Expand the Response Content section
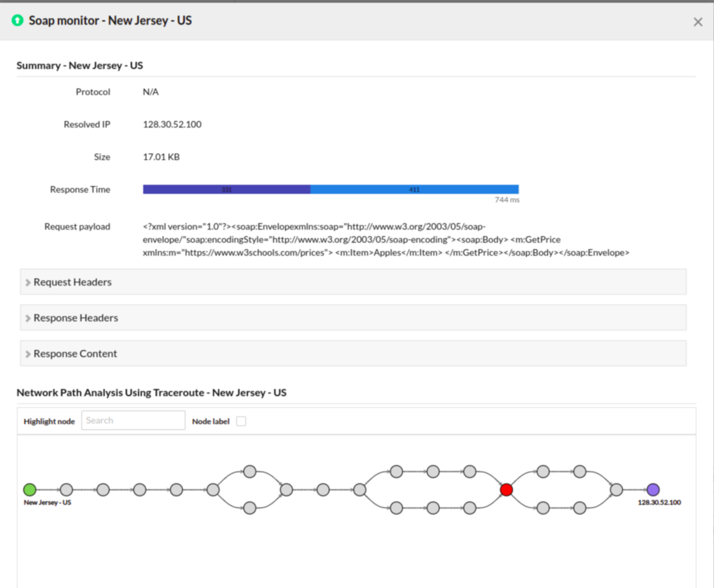 (75, 354)
